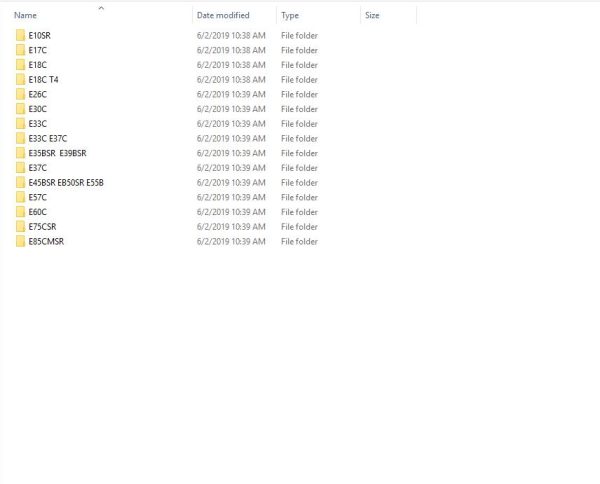This screenshot has width=600, height=484.
Task: Click the File folder type of E37C
Action: pos(299,168)
